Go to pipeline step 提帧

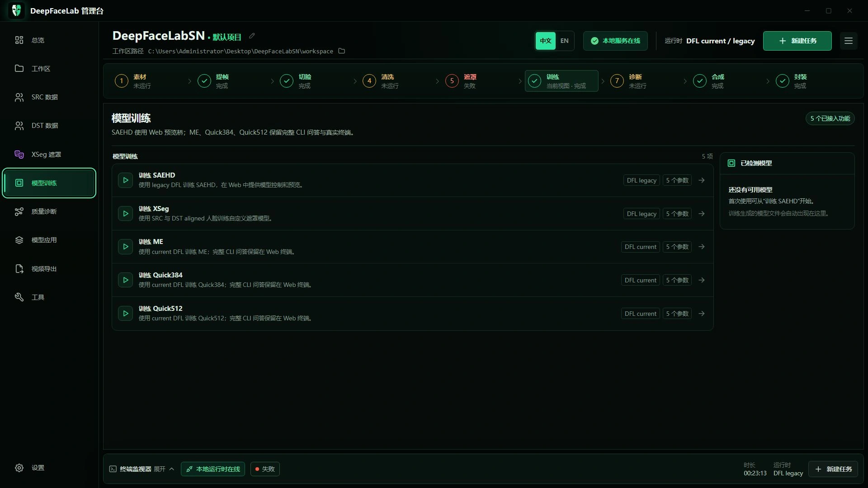[231, 81]
